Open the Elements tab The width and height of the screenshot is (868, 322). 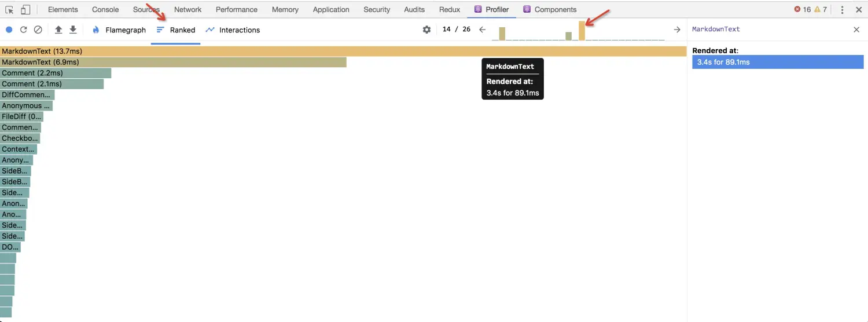(63, 10)
